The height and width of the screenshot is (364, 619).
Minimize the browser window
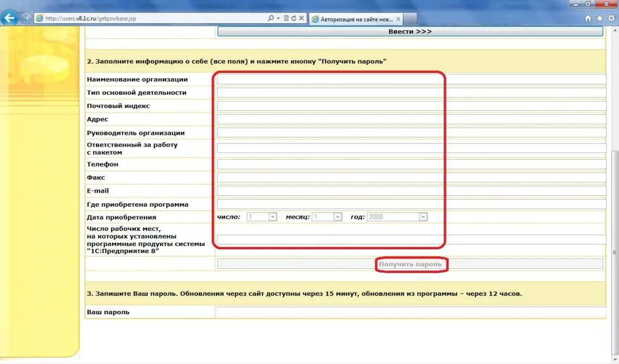tap(576, 4)
